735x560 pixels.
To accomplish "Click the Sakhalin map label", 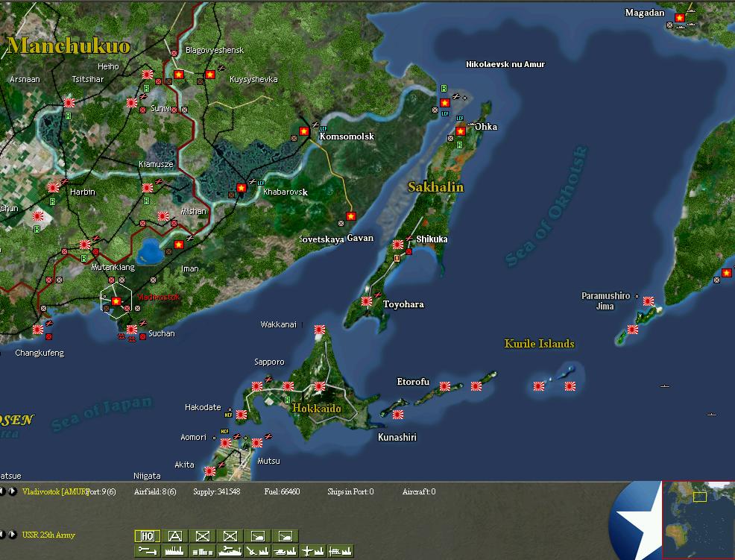I will click(x=435, y=186).
